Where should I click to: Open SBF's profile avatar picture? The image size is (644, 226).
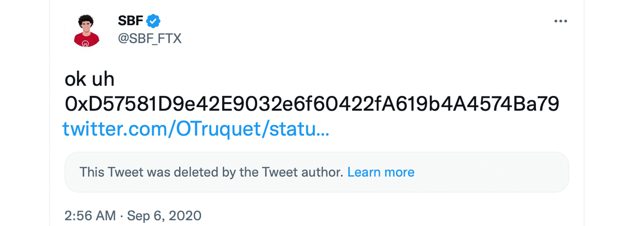click(x=86, y=30)
